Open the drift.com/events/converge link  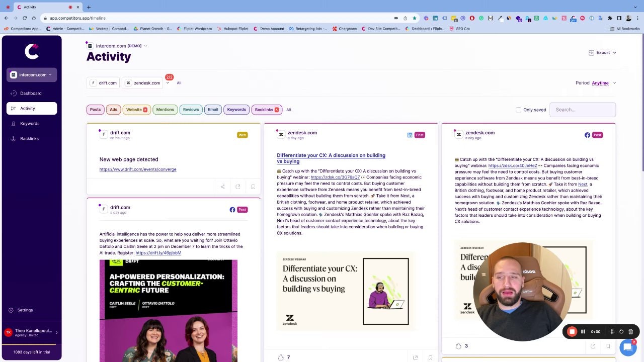(x=138, y=169)
